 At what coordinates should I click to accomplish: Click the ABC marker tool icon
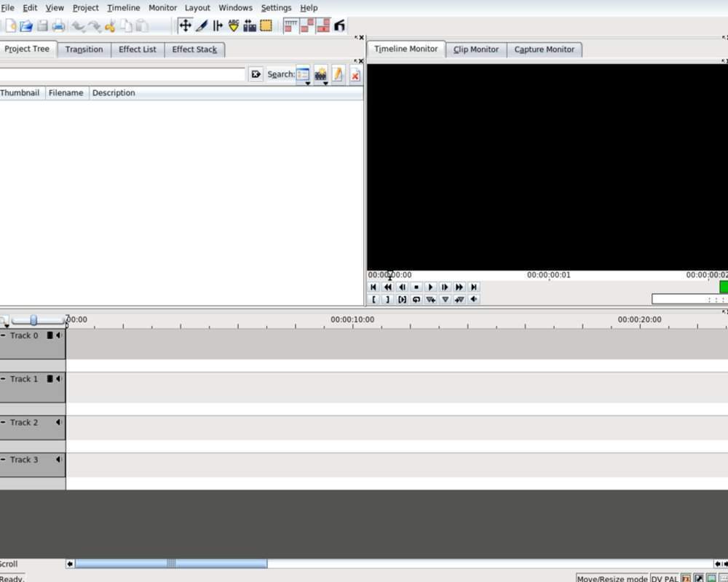234,26
